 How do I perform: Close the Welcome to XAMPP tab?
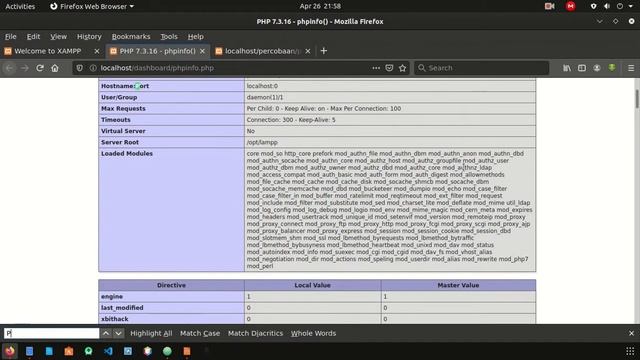coord(97,51)
